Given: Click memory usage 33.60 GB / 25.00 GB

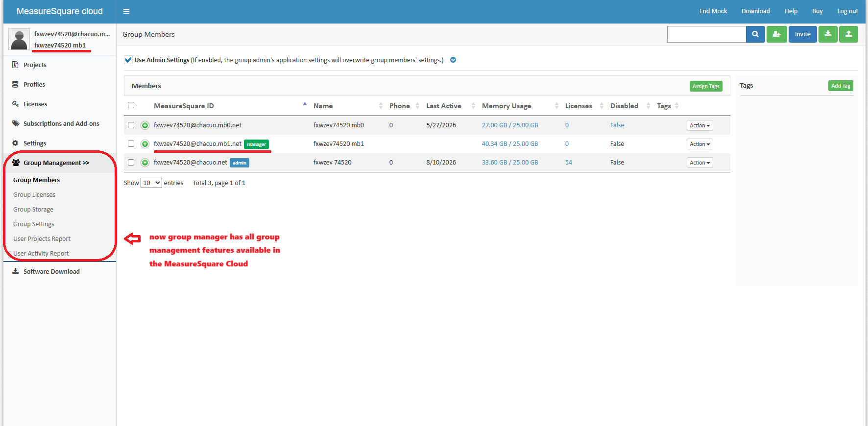Looking at the screenshot, I should 510,163.
